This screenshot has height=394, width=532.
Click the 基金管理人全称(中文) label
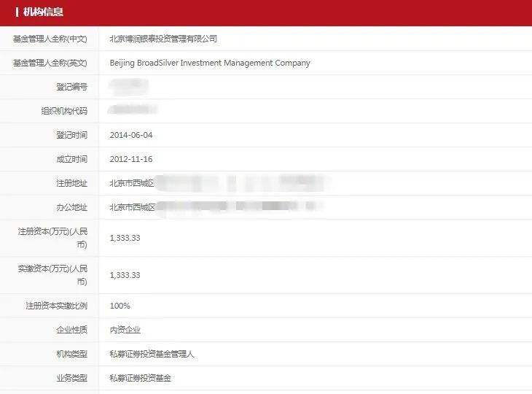point(50,39)
